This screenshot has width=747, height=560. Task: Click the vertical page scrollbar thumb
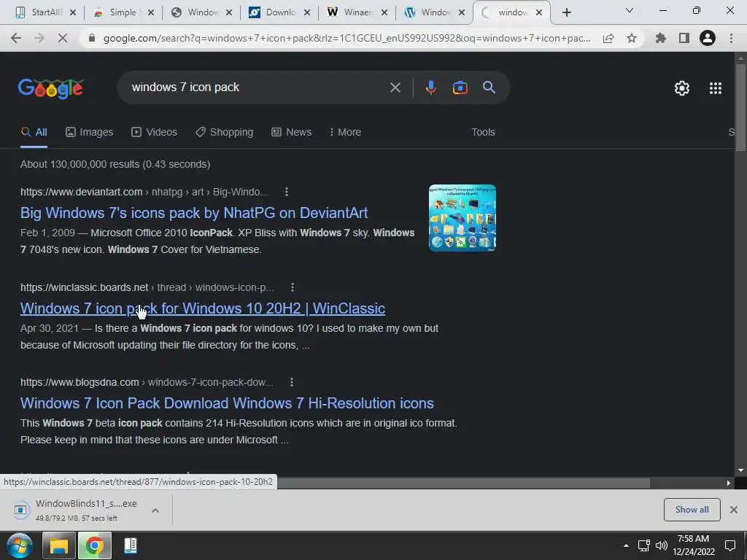[x=741, y=107]
